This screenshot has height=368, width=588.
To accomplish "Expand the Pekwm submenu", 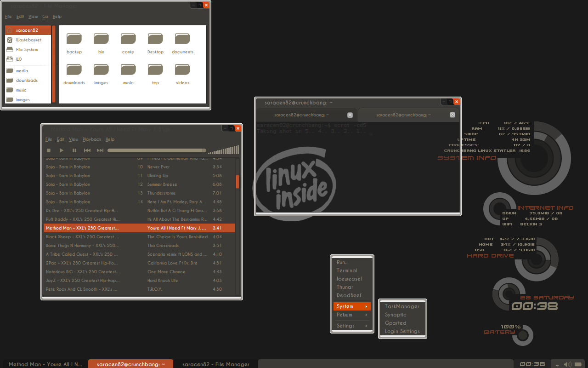I will tap(352, 315).
